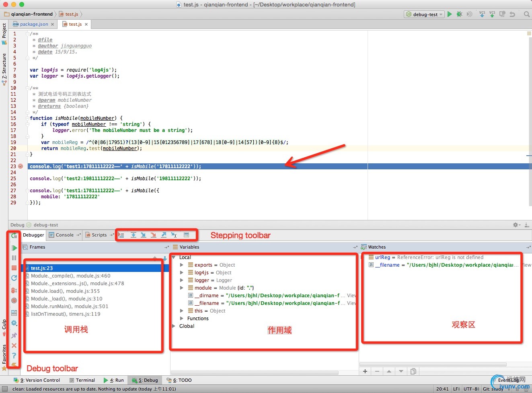Switch to Scripts tab
The image size is (532, 393).
[99, 235]
